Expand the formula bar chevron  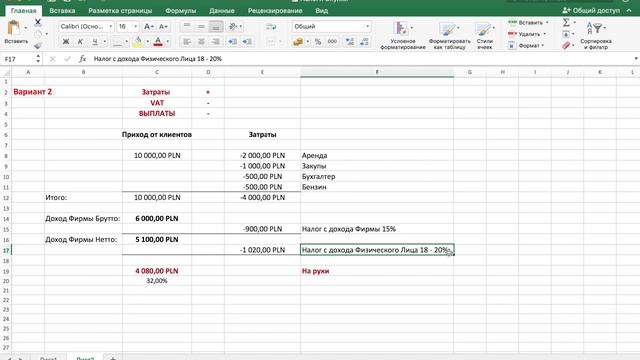pos(636,59)
